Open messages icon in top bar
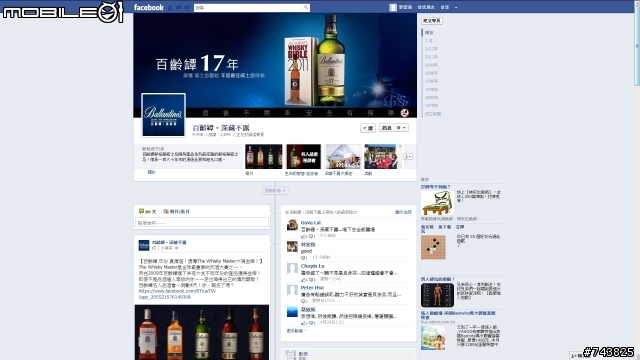640x360 pixels. [x=179, y=7]
